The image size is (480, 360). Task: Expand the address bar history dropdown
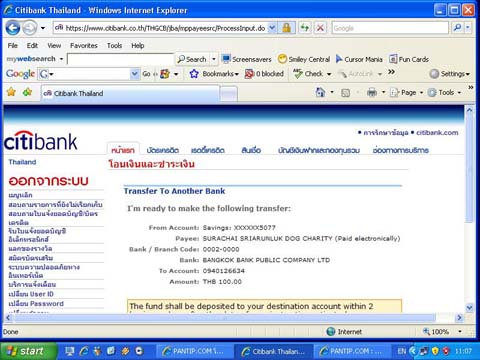[x=272, y=28]
